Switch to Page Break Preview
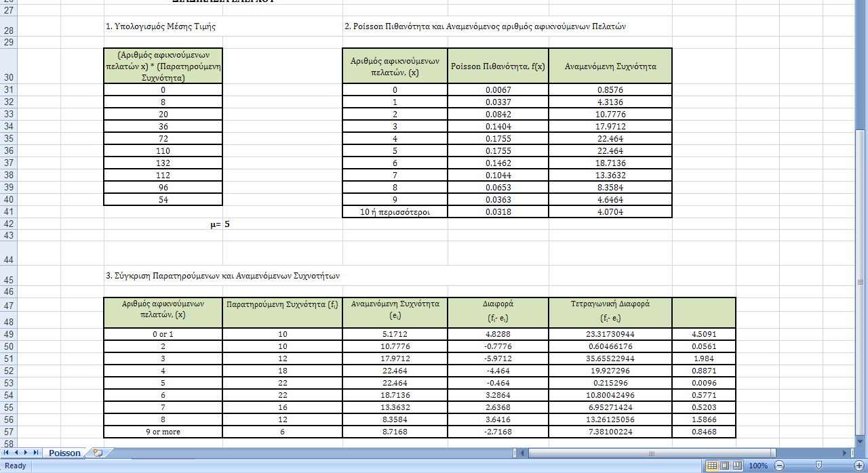Image resolution: width=868 pixels, height=473 pixels. [x=736, y=466]
